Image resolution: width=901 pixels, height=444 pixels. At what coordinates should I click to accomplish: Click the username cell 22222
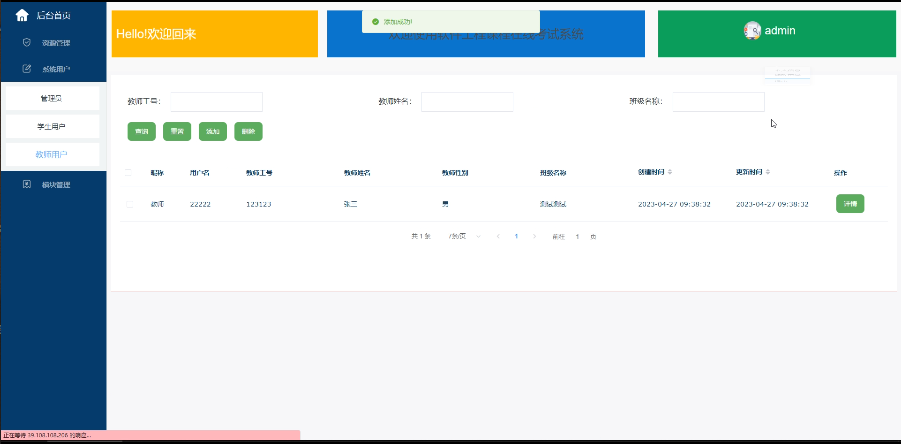point(200,204)
